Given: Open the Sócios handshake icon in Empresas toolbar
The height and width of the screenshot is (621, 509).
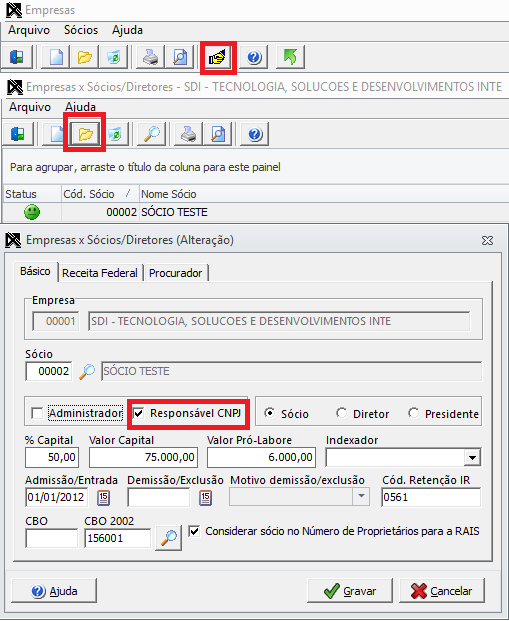Looking at the screenshot, I should (x=217, y=58).
